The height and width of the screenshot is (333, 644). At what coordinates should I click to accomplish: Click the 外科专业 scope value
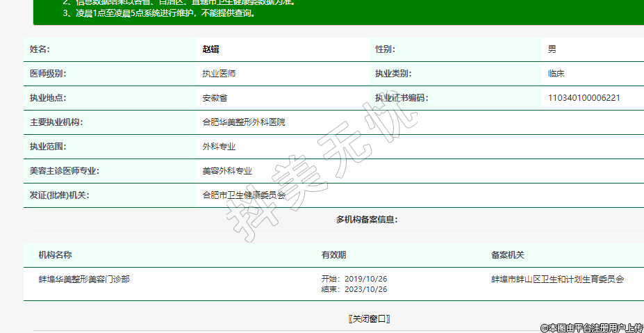(x=219, y=147)
